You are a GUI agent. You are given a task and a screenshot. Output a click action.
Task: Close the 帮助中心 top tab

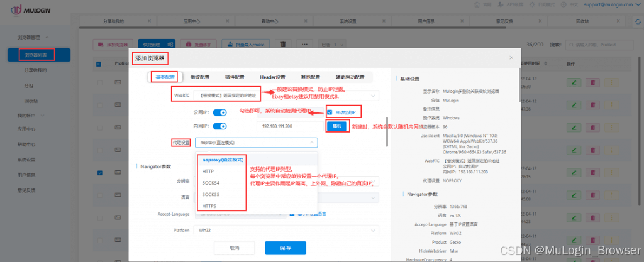click(x=306, y=21)
